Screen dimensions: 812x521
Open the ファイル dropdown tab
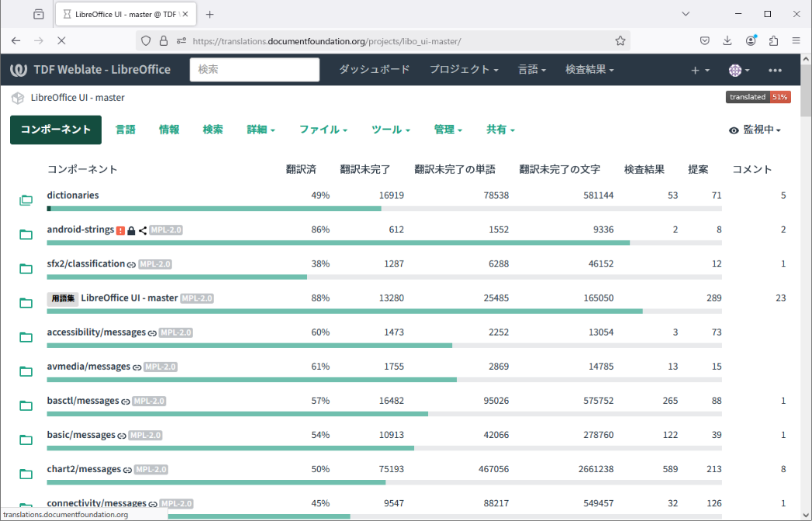pyautogui.click(x=323, y=130)
